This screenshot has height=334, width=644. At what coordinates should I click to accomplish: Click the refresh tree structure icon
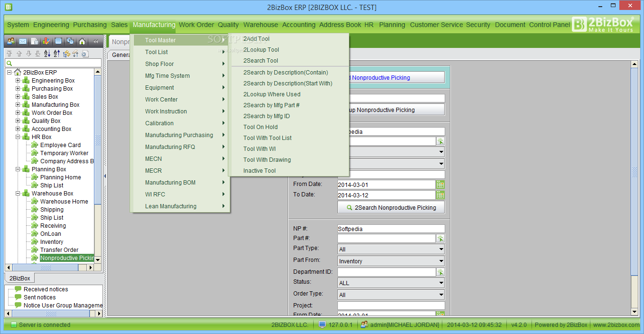click(66, 54)
